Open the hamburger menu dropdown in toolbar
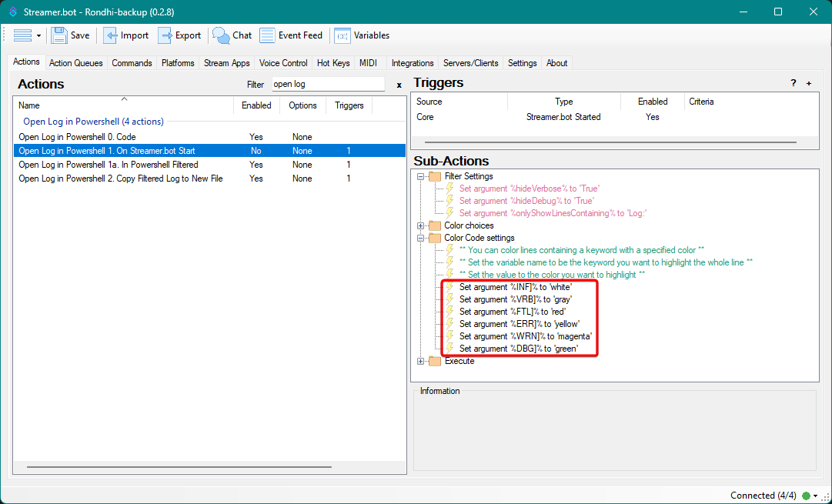 pyautogui.click(x=28, y=35)
